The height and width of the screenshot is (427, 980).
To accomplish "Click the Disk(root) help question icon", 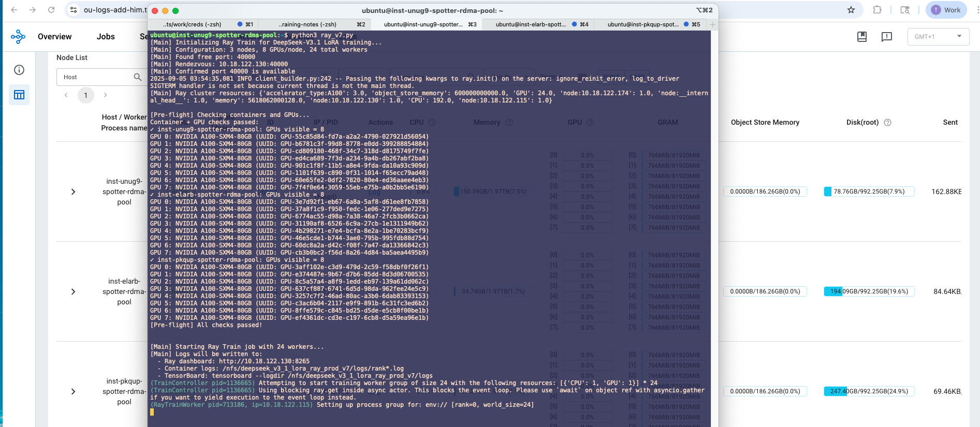I will coord(888,123).
